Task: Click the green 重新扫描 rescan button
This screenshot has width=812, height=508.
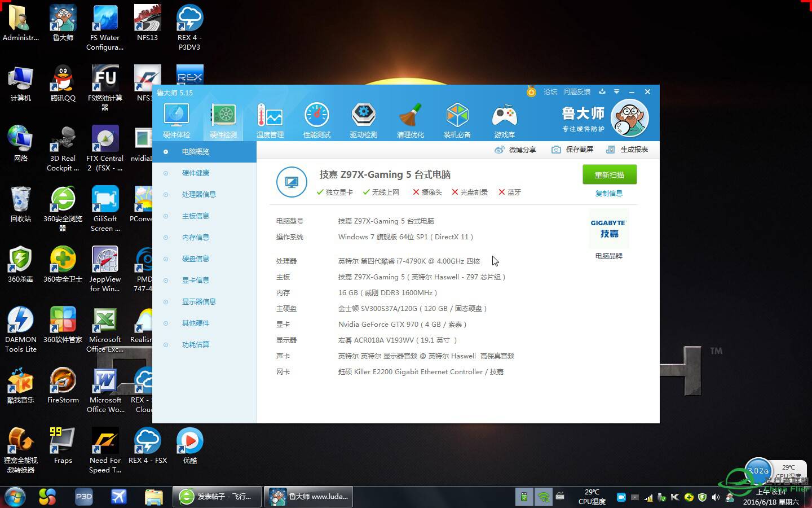Action: (610, 175)
